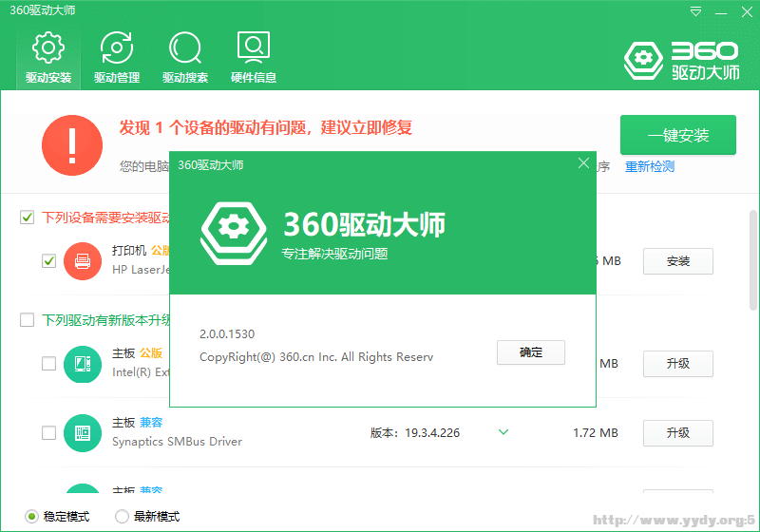Click the 专注解决驱动问题 slogan text
Viewport: 760px width, 532px height.
click(334, 254)
